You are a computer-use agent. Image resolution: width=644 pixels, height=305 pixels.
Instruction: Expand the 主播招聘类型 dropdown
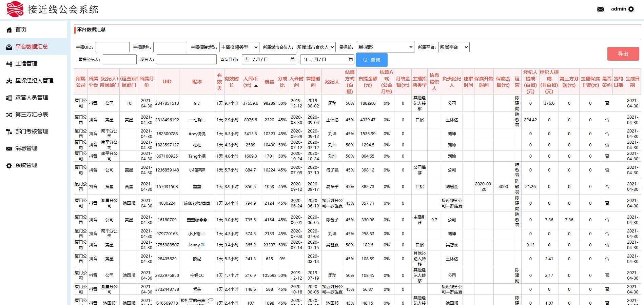click(x=239, y=47)
